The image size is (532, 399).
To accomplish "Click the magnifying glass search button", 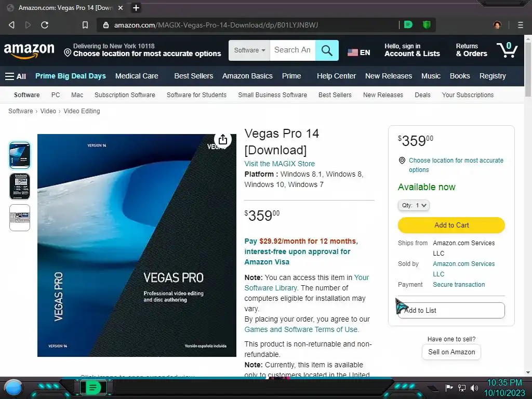I will point(327,50).
